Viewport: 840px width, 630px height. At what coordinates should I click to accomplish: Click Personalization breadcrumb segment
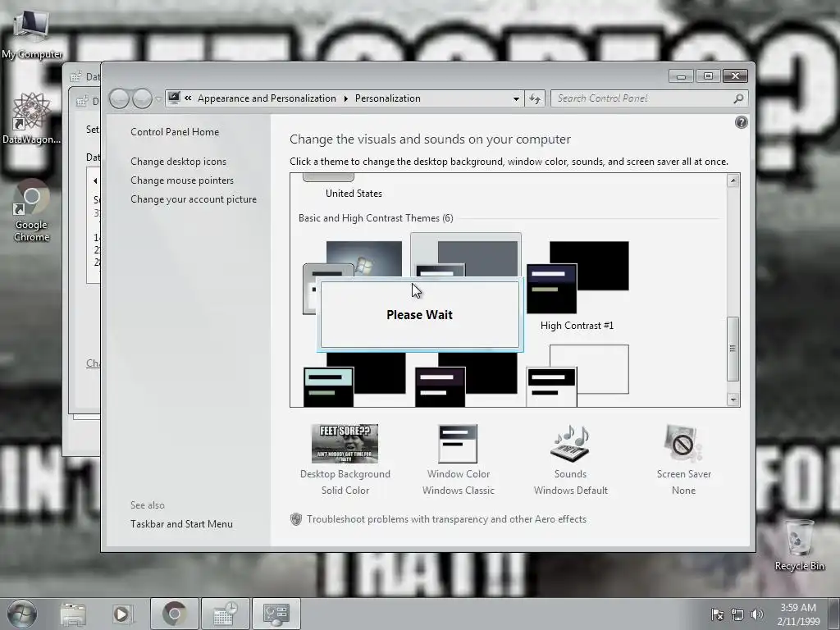[x=388, y=98]
